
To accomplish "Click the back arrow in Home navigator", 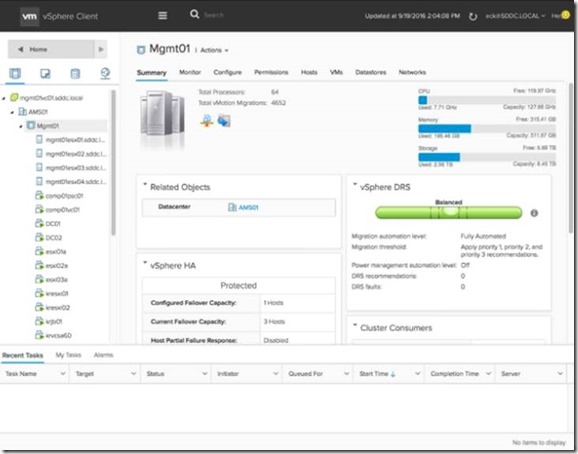I will click(x=21, y=49).
